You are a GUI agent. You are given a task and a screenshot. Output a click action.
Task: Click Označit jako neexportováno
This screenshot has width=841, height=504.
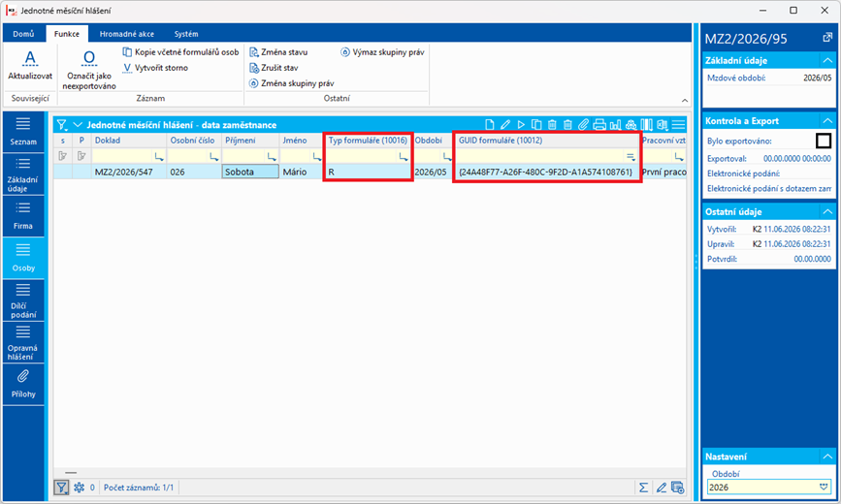coord(89,70)
